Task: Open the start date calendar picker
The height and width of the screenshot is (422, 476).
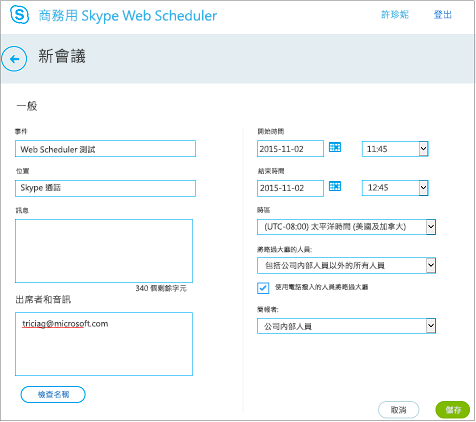Action: [x=335, y=147]
